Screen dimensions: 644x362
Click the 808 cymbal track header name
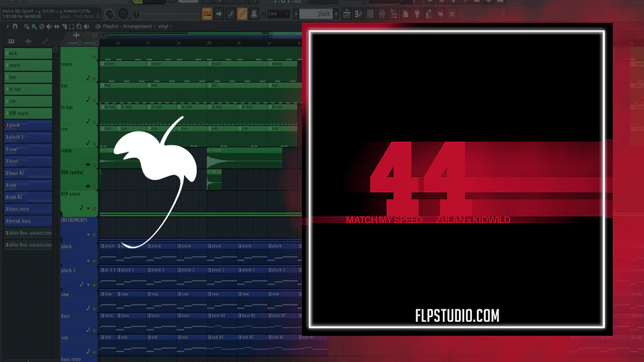[x=72, y=172]
